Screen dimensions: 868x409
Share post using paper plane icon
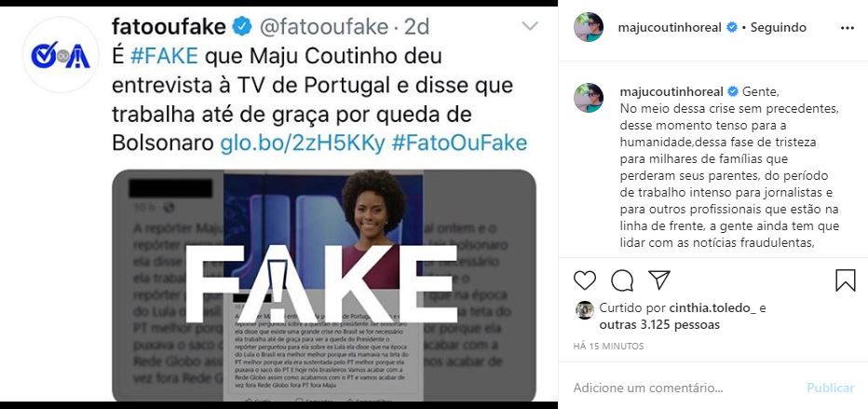point(659,279)
